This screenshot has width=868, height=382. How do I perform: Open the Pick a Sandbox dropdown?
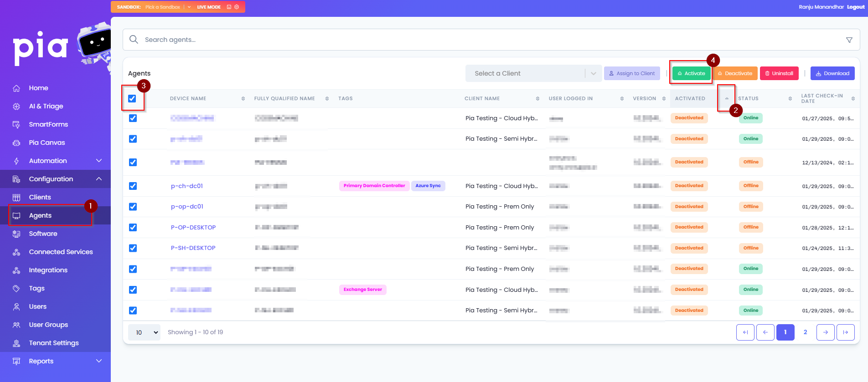pyautogui.click(x=168, y=7)
